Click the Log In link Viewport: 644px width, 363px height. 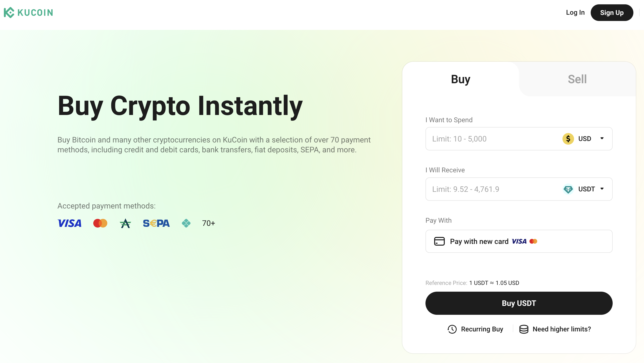(575, 13)
